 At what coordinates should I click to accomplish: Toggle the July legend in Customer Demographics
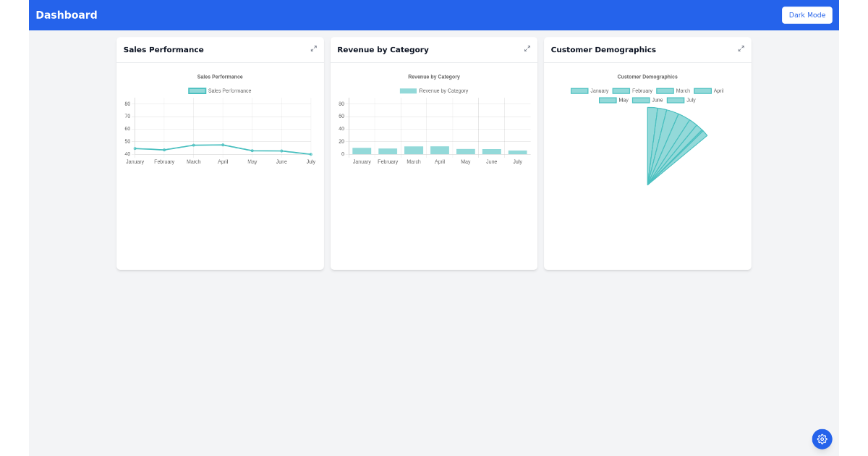[681, 100]
